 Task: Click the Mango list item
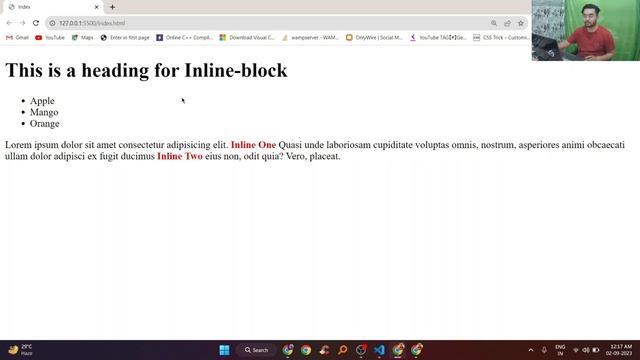pyautogui.click(x=44, y=112)
